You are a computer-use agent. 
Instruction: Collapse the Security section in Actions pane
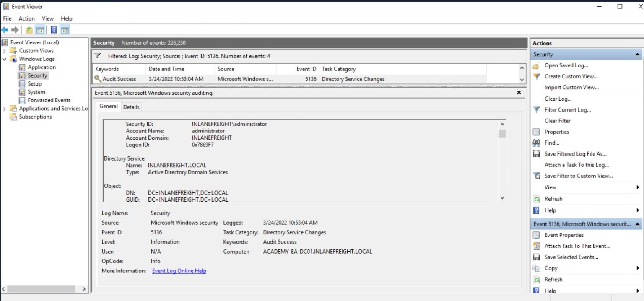[x=637, y=54]
